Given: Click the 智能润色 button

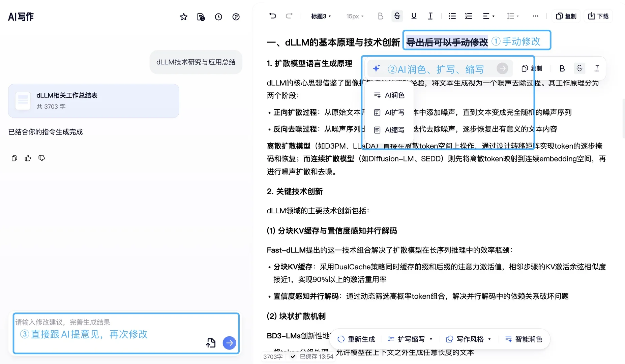Looking at the screenshot, I should 524,339.
